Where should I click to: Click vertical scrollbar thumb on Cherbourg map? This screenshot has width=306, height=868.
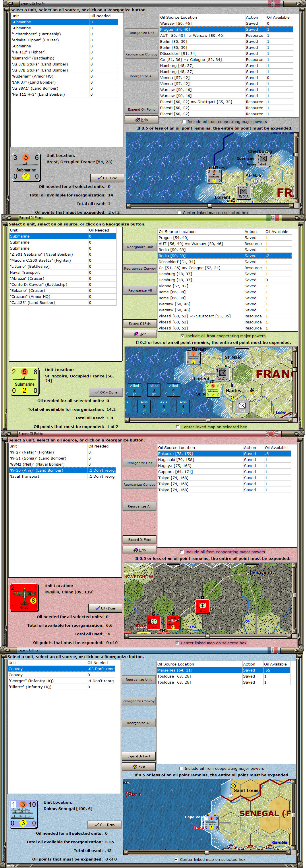(x=296, y=155)
